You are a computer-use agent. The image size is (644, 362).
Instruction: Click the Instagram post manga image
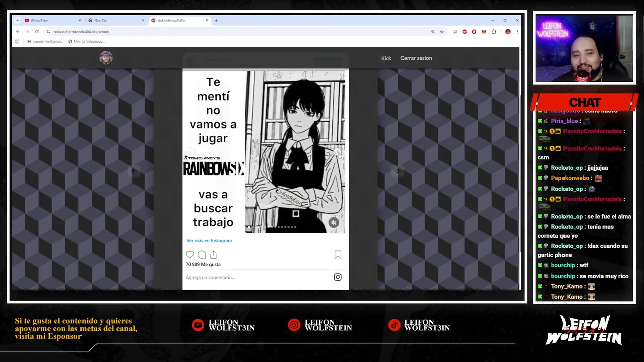point(264,152)
